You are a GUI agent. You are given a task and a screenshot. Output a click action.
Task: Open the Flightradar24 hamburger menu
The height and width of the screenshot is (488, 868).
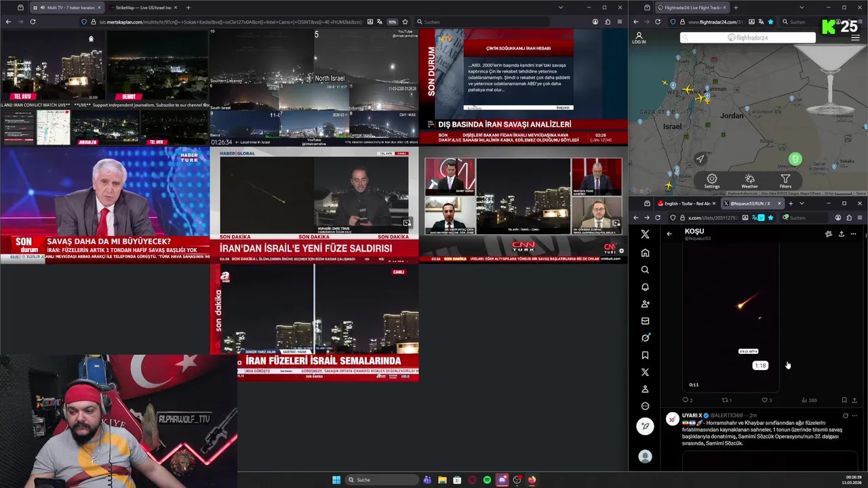pos(855,38)
